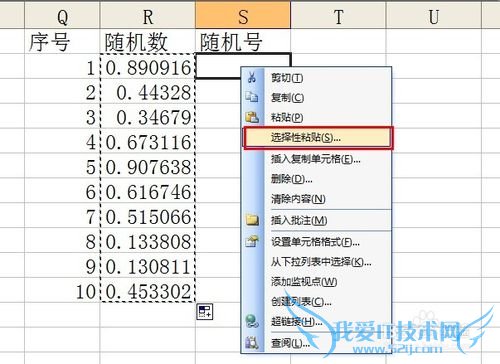Choose 剪切(T) from context menu
Screen dimensions: 500x364
pyautogui.click(x=317, y=78)
